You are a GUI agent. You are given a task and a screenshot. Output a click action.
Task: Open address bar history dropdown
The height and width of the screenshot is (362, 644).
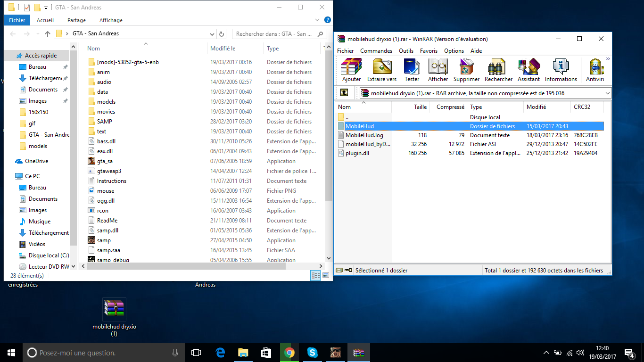[x=212, y=34]
